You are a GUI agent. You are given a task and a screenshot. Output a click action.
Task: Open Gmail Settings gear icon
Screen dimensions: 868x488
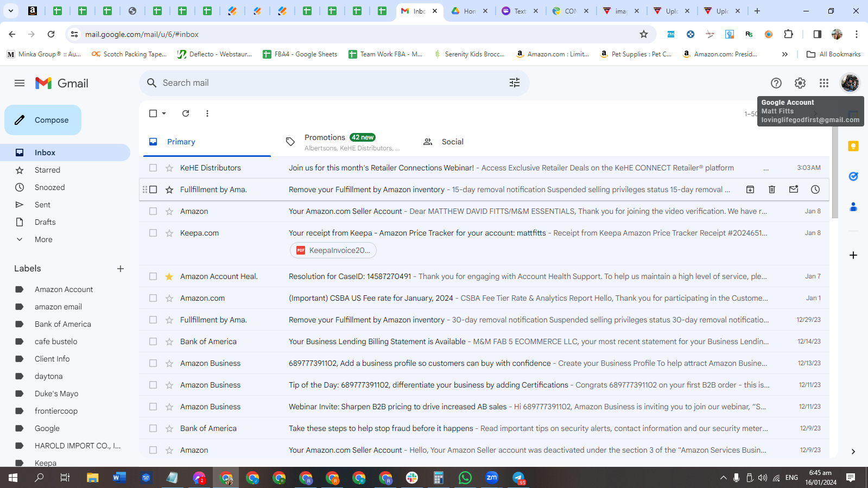800,83
